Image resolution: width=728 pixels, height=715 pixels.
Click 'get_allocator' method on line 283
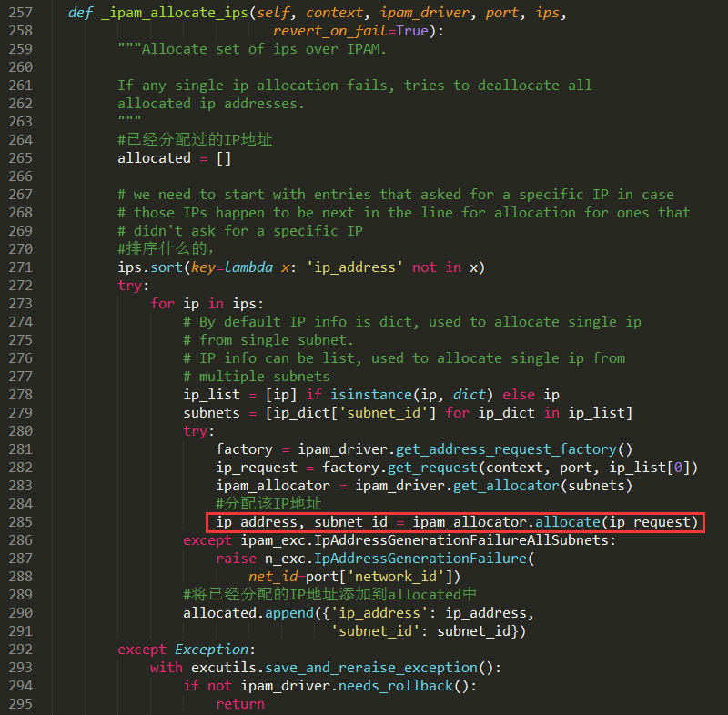[506, 486]
